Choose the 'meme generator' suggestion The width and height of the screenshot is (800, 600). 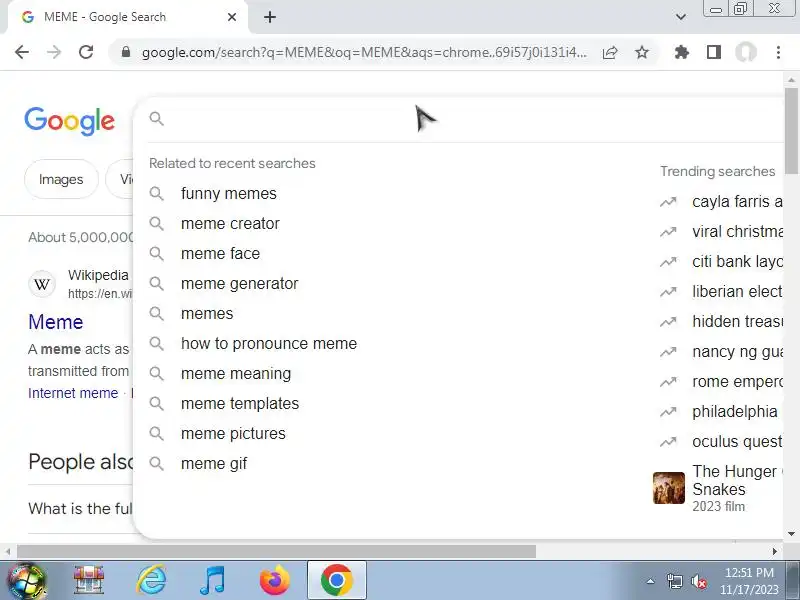pyautogui.click(x=239, y=284)
